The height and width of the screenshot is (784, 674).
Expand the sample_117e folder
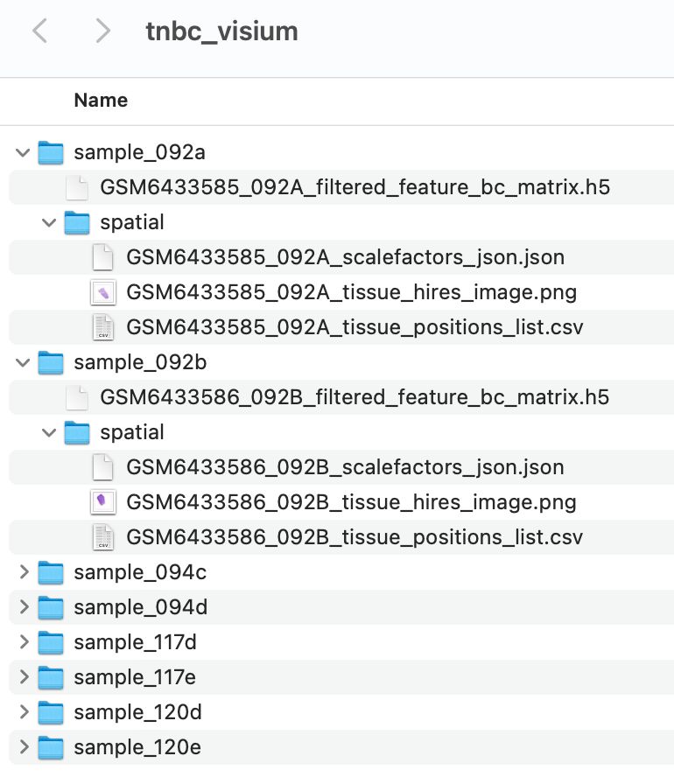tap(24, 677)
